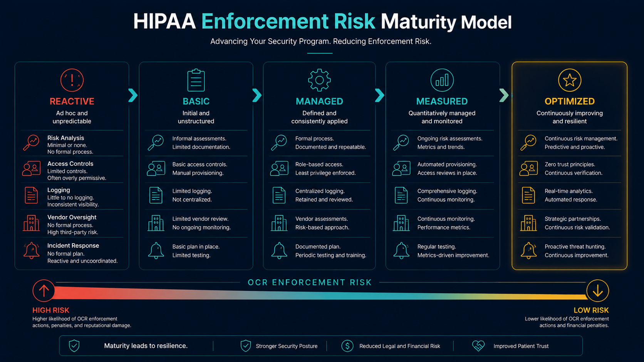Click the 'Least privilege enforced.' text

click(325, 173)
